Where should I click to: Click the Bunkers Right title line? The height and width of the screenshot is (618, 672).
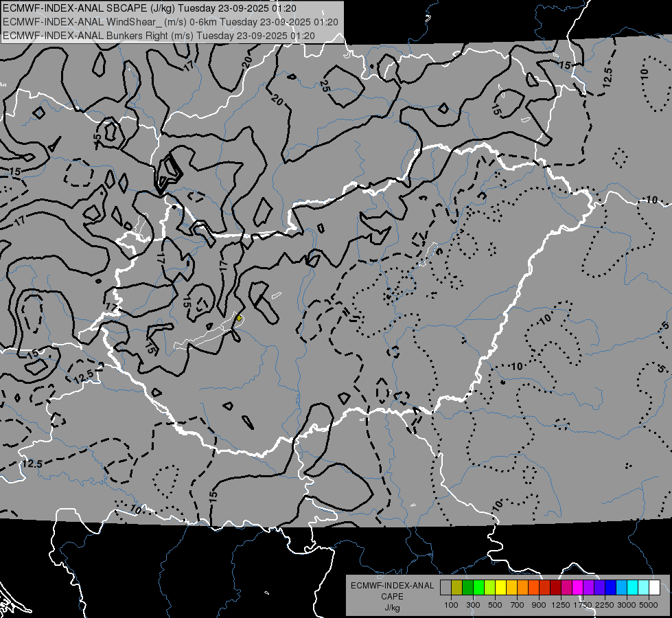point(159,36)
